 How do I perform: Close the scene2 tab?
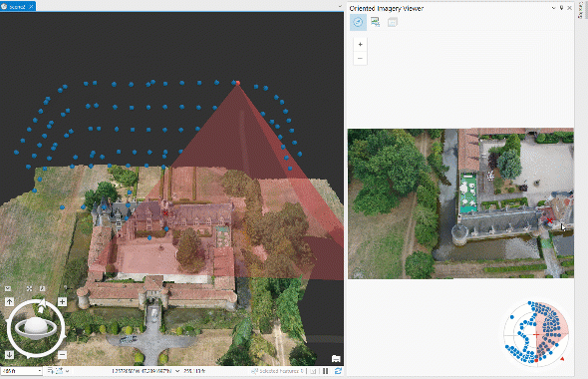point(31,7)
